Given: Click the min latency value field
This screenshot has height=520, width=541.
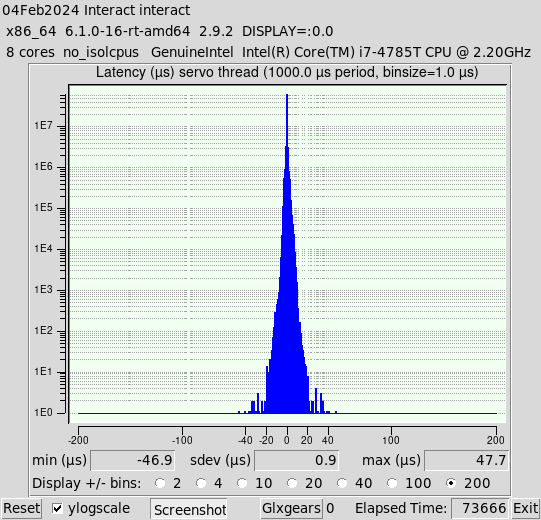Looking at the screenshot, I should pos(132,460).
